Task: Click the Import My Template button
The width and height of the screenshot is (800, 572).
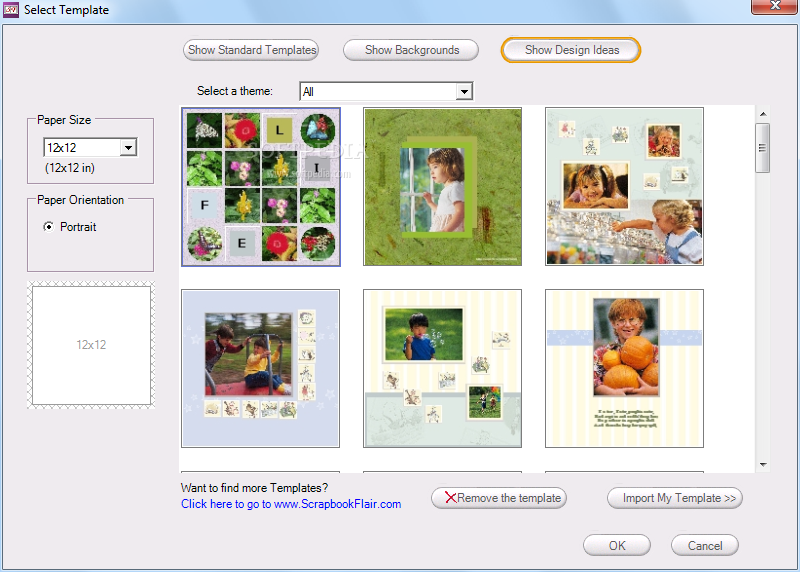Action: click(x=674, y=498)
